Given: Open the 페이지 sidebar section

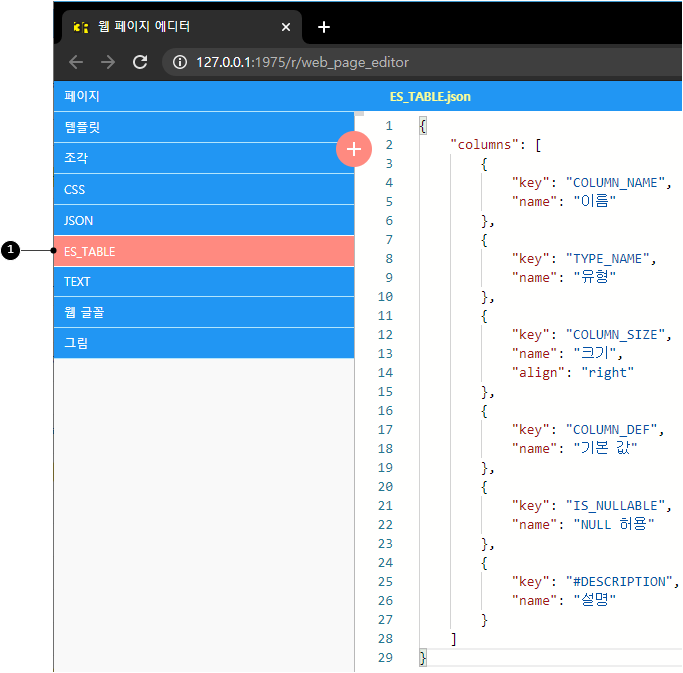Looking at the screenshot, I should pyautogui.click(x=204, y=96).
